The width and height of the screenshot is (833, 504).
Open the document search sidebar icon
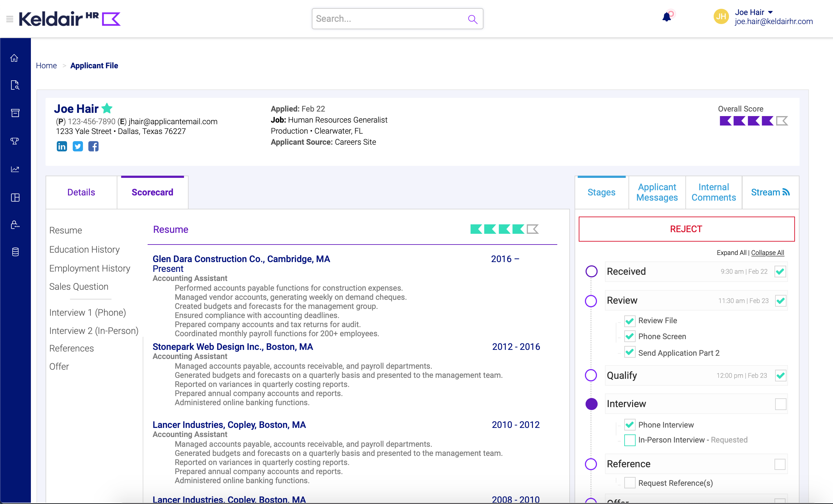[15, 85]
